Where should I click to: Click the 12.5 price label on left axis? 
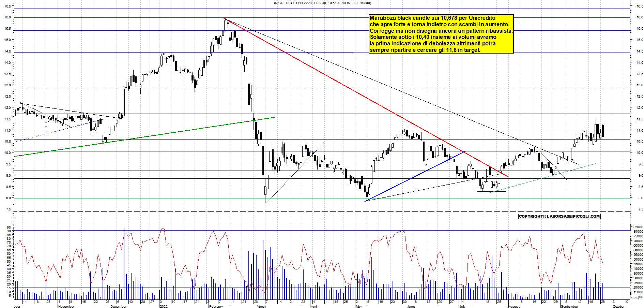[x=7, y=96]
